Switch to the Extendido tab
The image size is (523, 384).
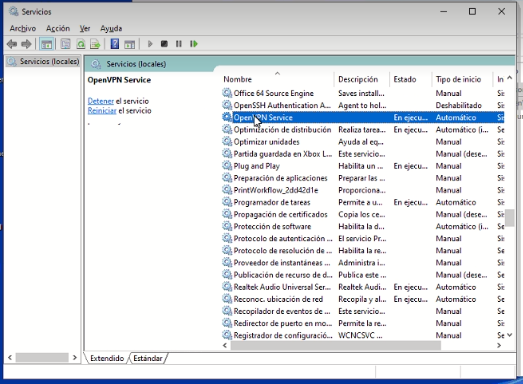107,358
